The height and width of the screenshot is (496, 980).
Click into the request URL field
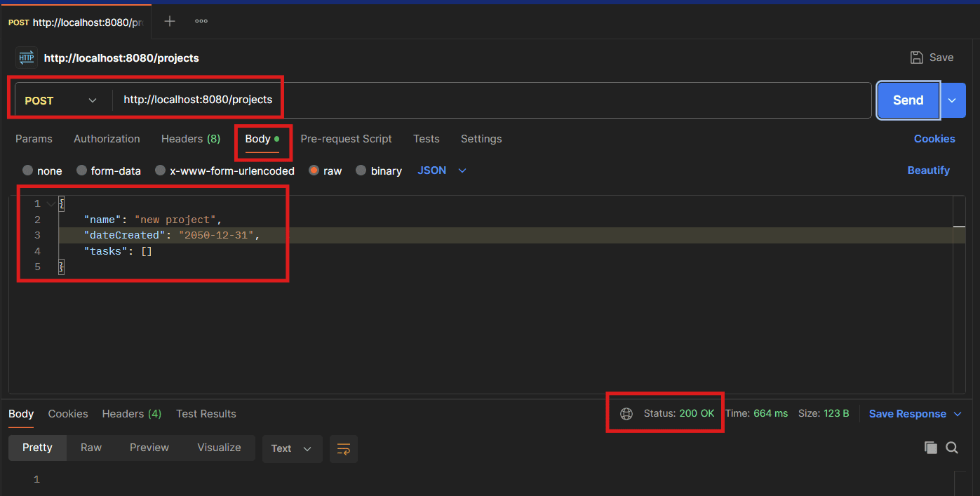[491, 100]
